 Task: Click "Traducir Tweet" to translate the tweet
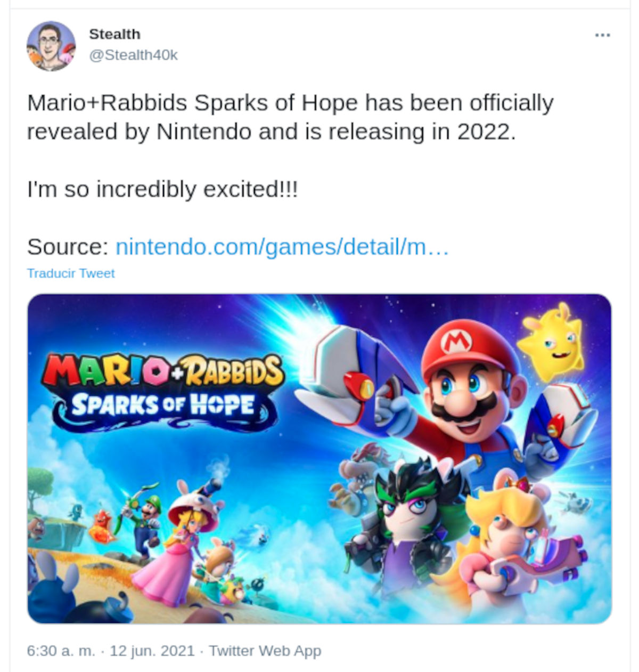click(x=71, y=273)
